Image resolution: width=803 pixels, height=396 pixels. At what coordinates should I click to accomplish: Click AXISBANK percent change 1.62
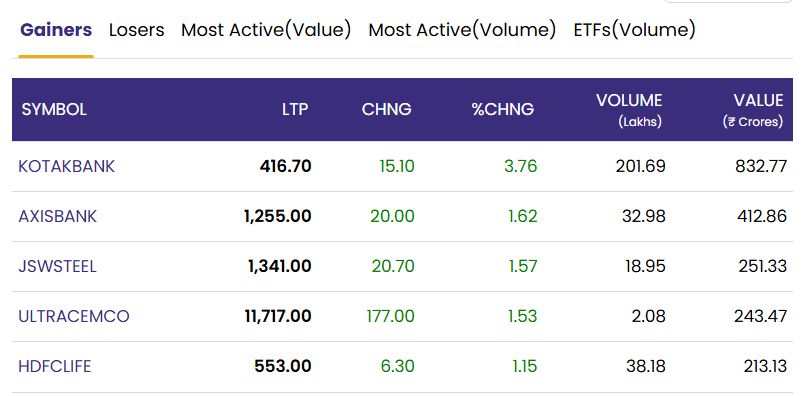pyautogui.click(x=523, y=216)
